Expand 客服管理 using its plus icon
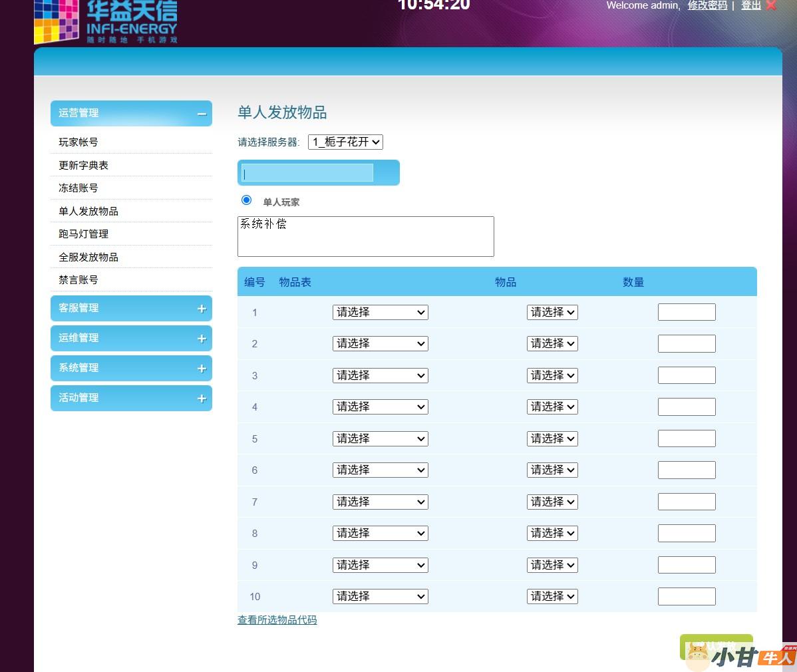Screen dimensions: 797x672 202,309
